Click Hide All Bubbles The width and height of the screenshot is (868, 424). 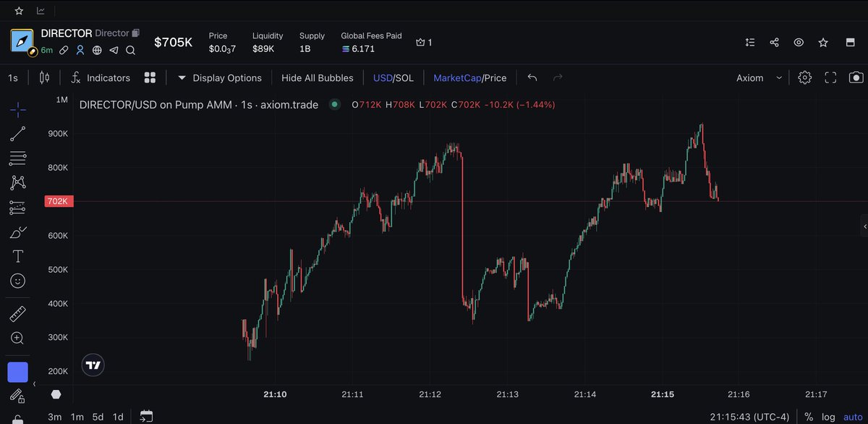click(318, 77)
